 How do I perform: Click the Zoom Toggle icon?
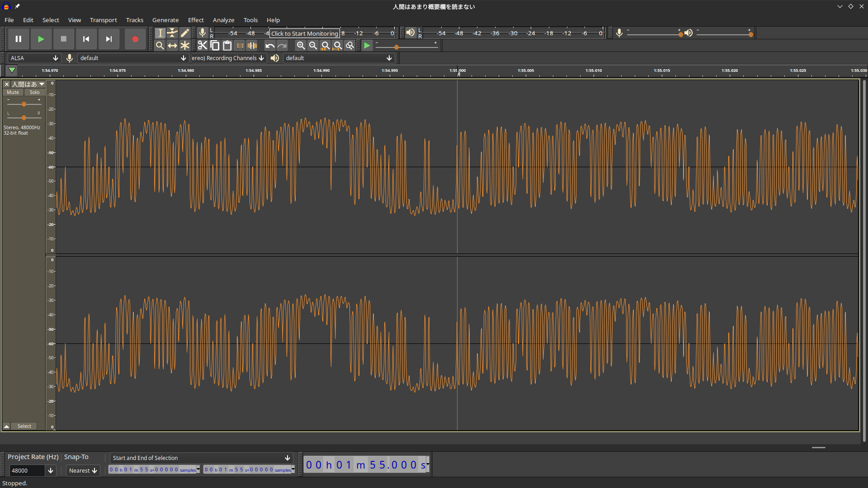[349, 45]
